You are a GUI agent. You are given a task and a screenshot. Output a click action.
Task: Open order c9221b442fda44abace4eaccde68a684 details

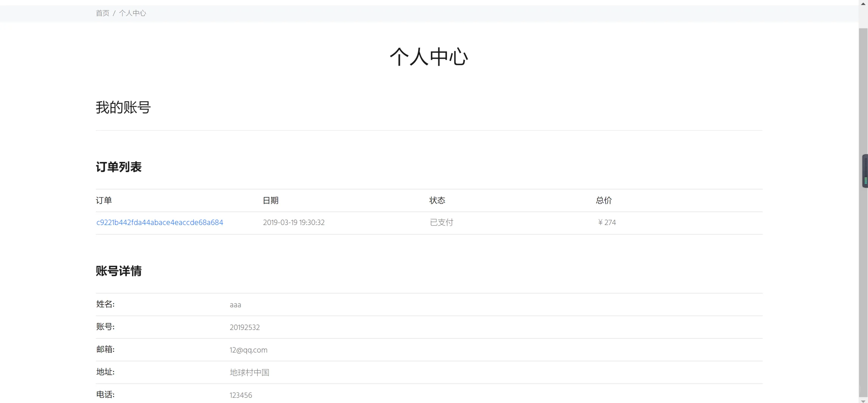[x=159, y=222]
